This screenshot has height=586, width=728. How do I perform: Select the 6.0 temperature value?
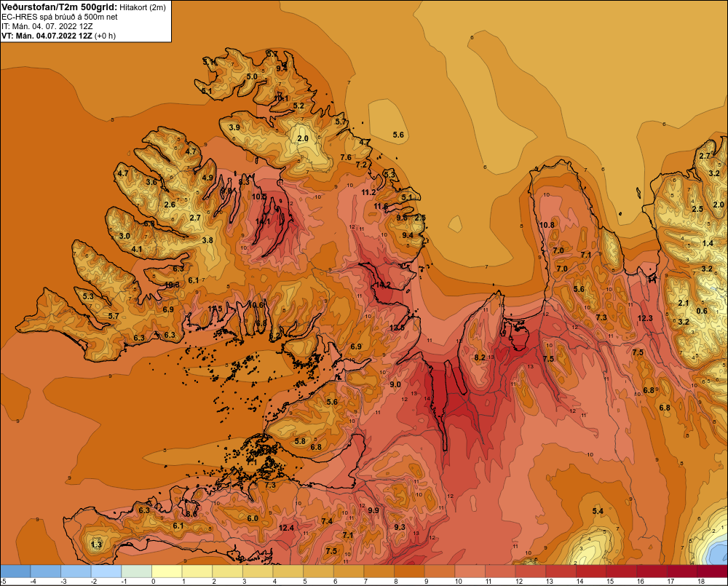252,519
